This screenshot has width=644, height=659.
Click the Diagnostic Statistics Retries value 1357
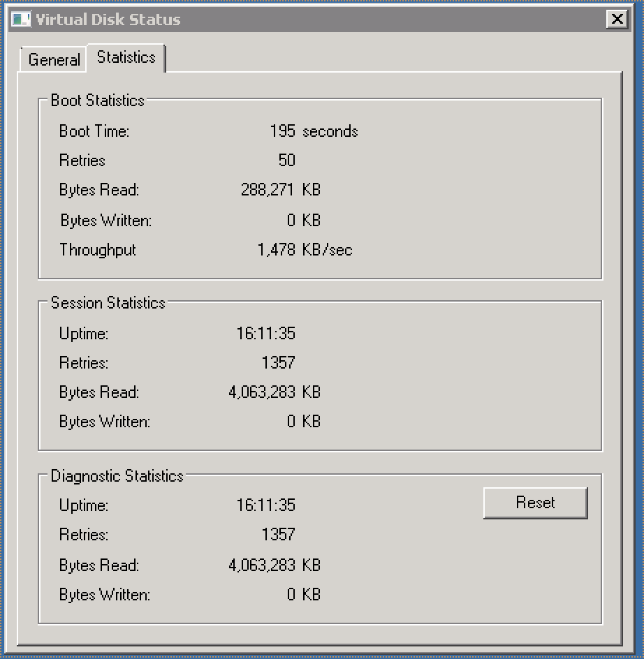click(279, 534)
